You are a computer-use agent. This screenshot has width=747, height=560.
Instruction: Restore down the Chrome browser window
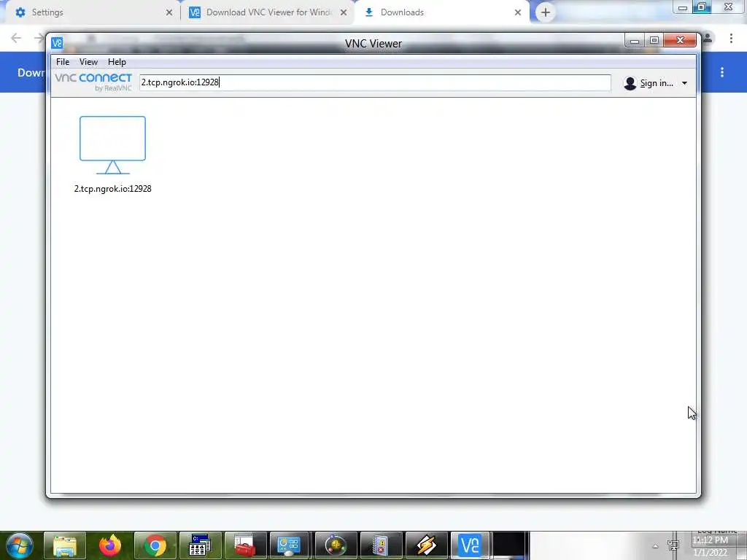(702, 7)
